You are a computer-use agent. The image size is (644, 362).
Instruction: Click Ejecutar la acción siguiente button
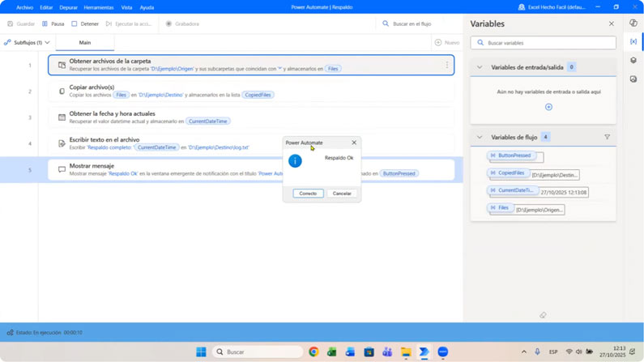129,23
